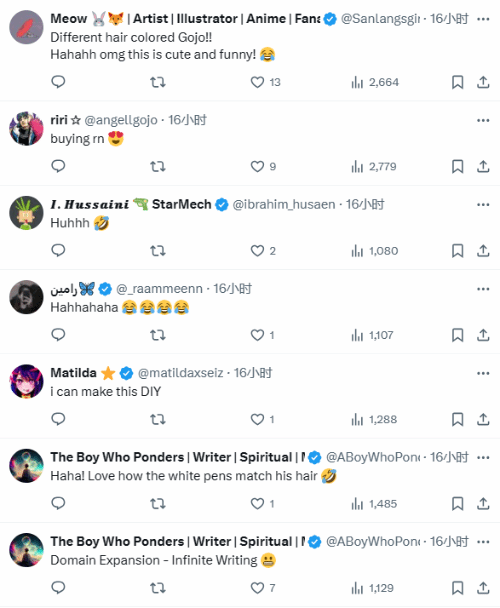Like Meow's tweet with 13 likes
Image resolution: width=500 pixels, height=608 pixels.
(265, 82)
